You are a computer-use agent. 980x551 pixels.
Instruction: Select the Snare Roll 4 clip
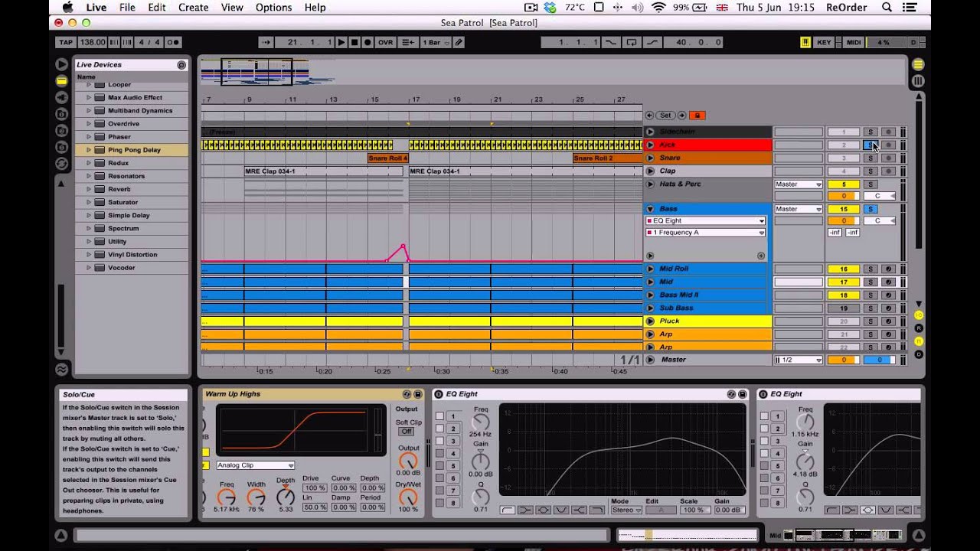[388, 158]
